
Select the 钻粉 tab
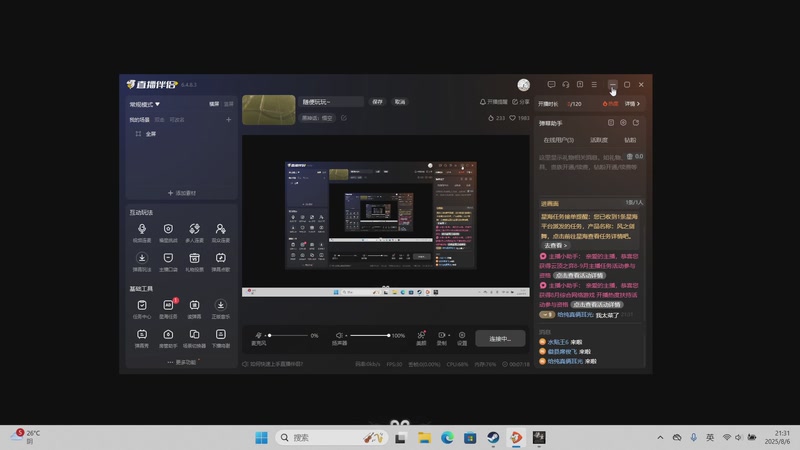pos(630,140)
